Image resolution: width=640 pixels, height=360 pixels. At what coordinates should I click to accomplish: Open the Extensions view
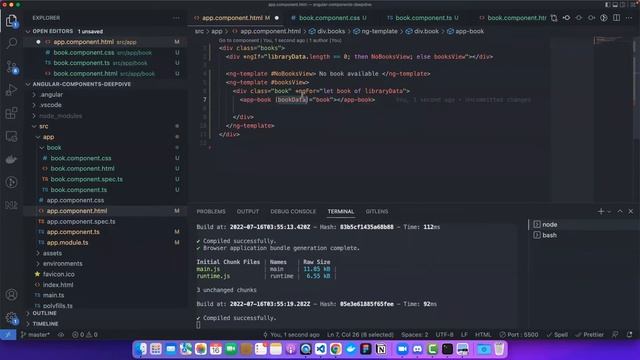coord(11,113)
